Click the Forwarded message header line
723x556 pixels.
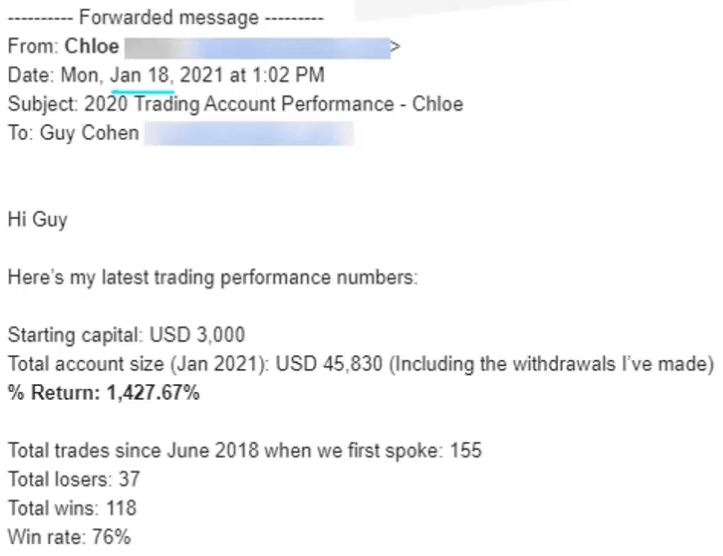coord(165,18)
